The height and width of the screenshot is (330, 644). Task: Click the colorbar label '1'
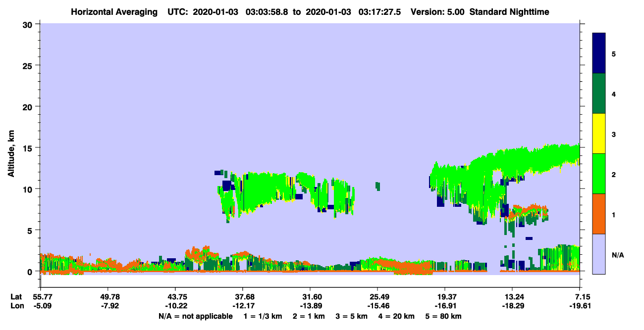click(614, 215)
